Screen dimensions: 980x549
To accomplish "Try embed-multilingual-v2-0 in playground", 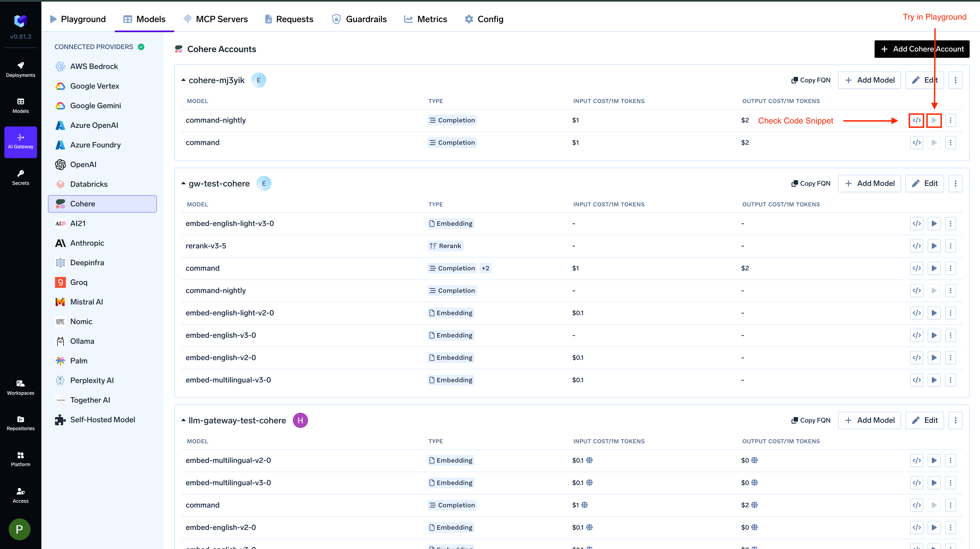I will coord(934,460).
